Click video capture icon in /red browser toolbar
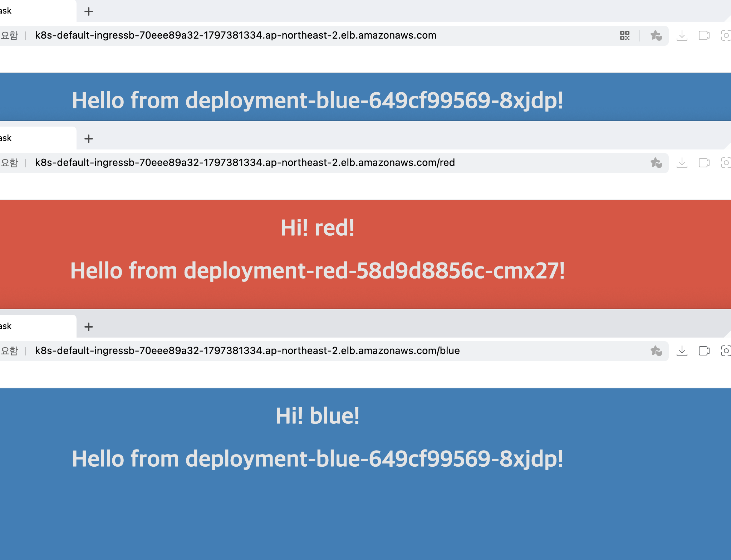This screenshot has height=560, width=731. (x=704, y=163)
